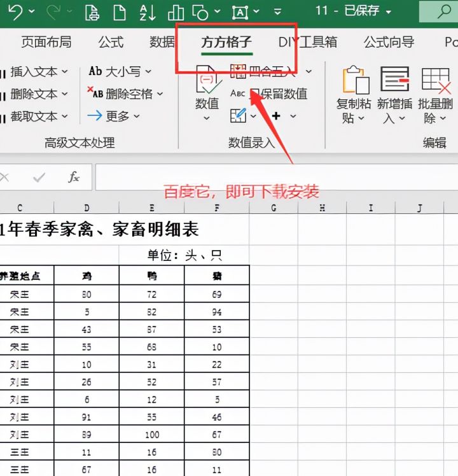Image resolution: width=458 pixels, height=476 pixels.
Task: Click the cell reading 单位：头、只
Action: click(x=184, y=255)
